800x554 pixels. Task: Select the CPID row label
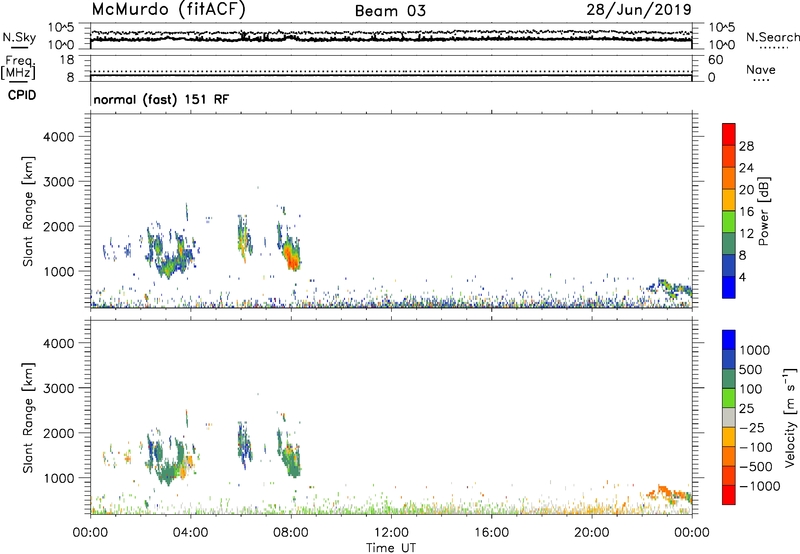click(22, 95)
